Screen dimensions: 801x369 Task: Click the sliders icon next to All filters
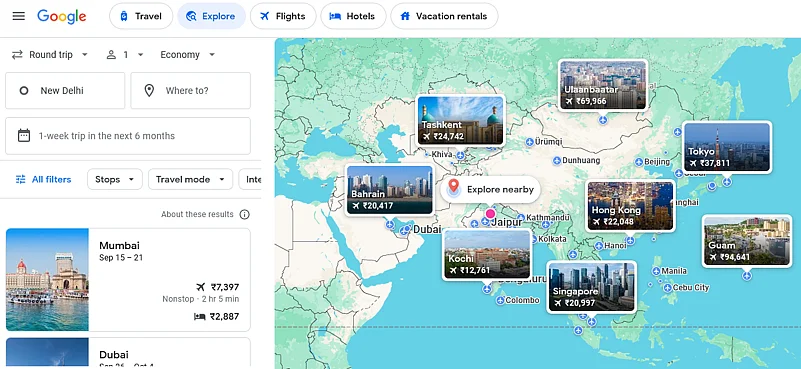click(x=20, y=179)
